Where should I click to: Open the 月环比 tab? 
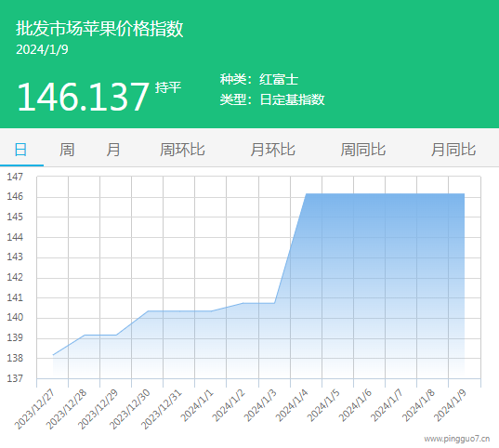(x=273, y=150)
